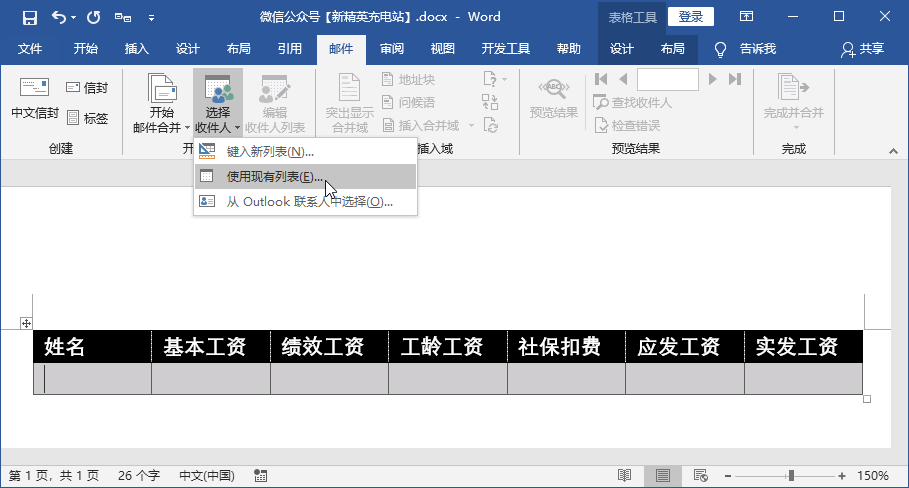Switch to Print Layout view
This screenshot has height=488, width=909.
coord(663,476)
